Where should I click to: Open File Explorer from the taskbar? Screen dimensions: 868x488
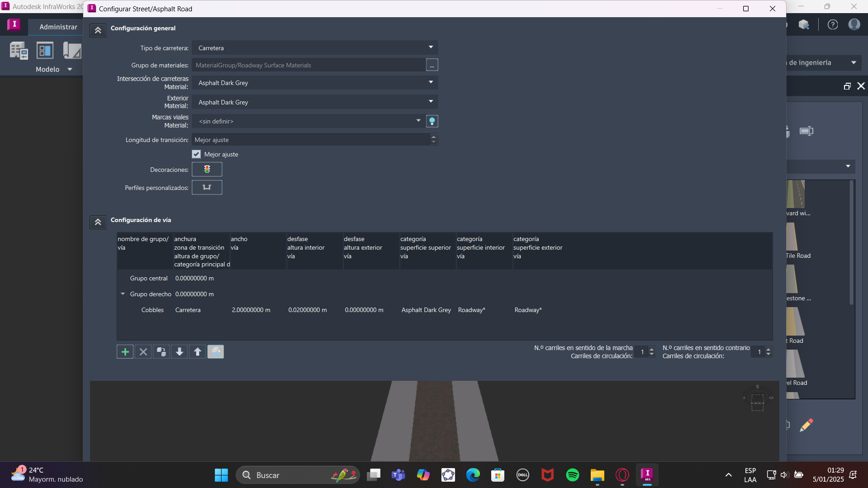(x=597, y=475)
